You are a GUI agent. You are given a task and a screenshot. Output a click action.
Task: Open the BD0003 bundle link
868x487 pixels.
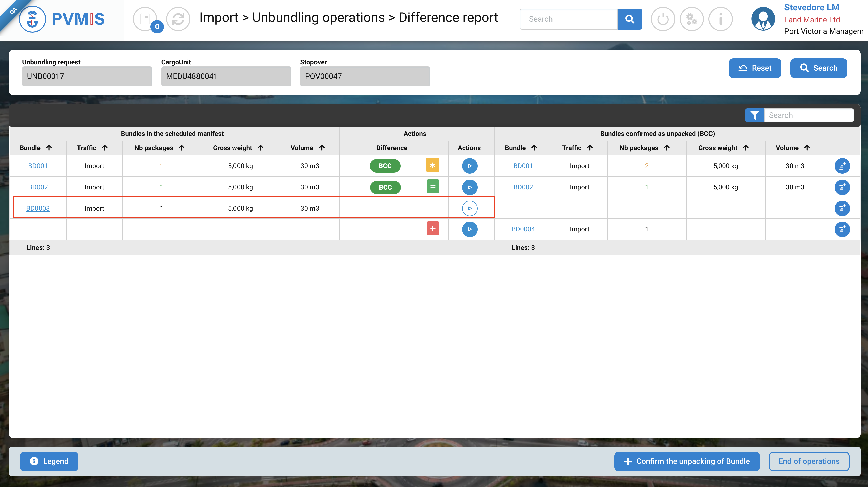click(x=38, y=208)
